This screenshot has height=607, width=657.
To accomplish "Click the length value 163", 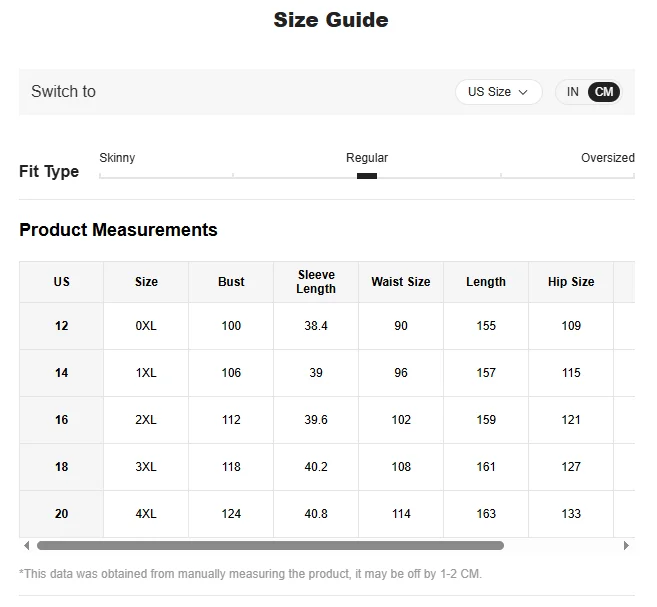I will [x=486, y=514].
